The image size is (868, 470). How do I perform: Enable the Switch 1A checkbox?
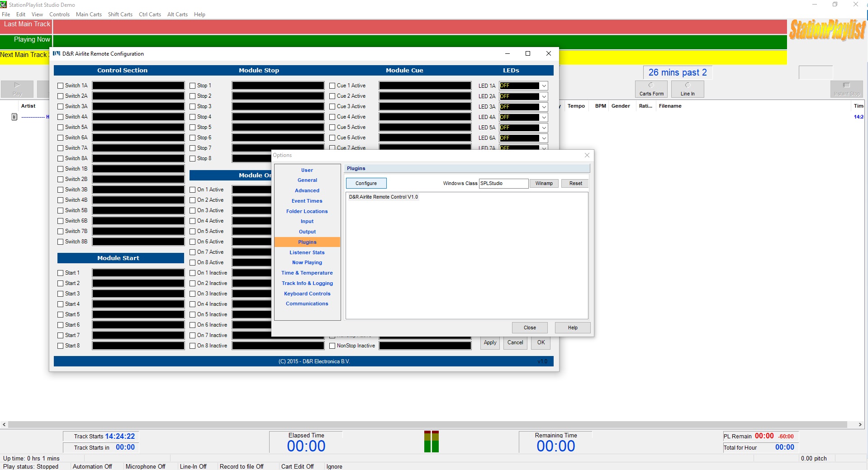tap(61, 86)
